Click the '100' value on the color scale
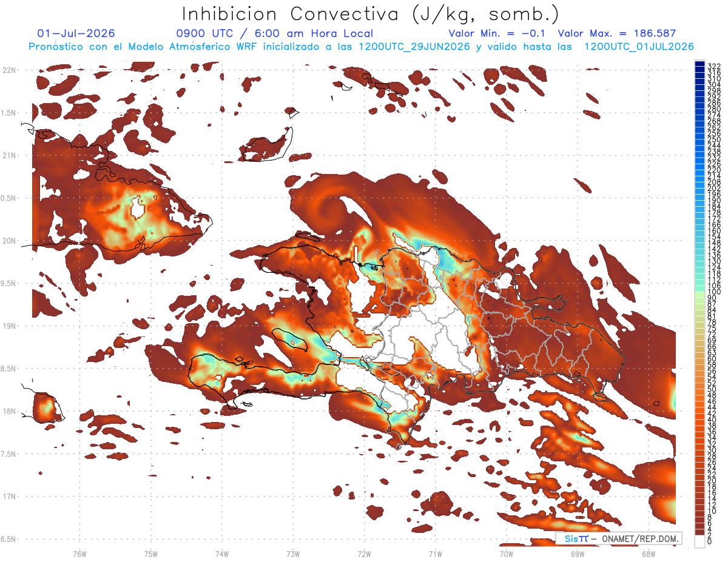728x562 pixels. 714,292
